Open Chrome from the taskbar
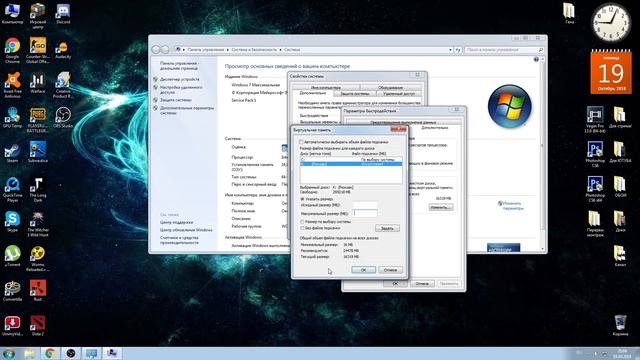The height and width of the screenshot is (360, 640). pyautogui.click(x=50, y=353)
